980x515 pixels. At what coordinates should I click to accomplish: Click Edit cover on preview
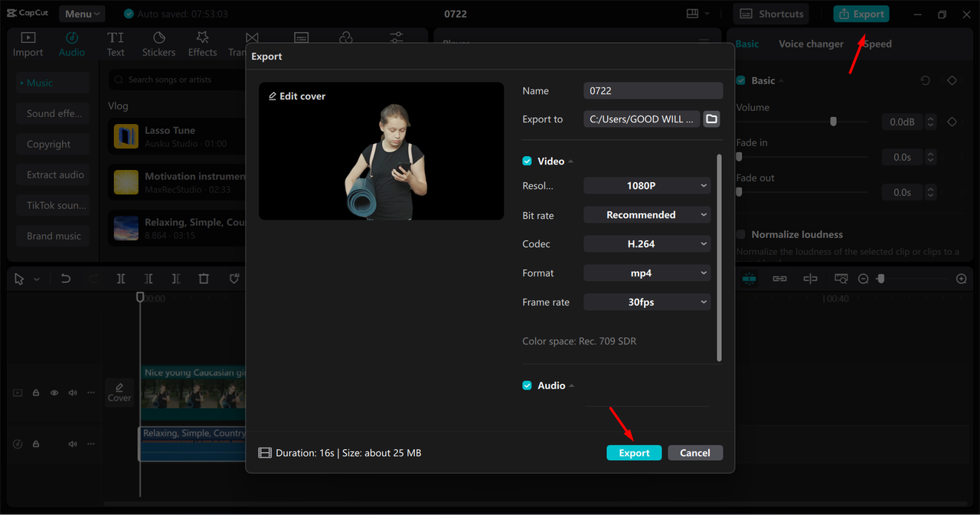click(297, 96)
